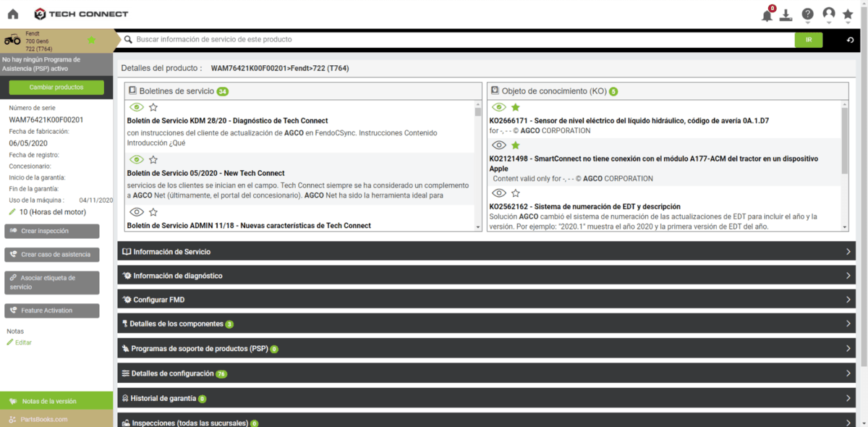Click Crear inspección button
Viewport: 868px width, 427px height.
(x=52, y=231)
